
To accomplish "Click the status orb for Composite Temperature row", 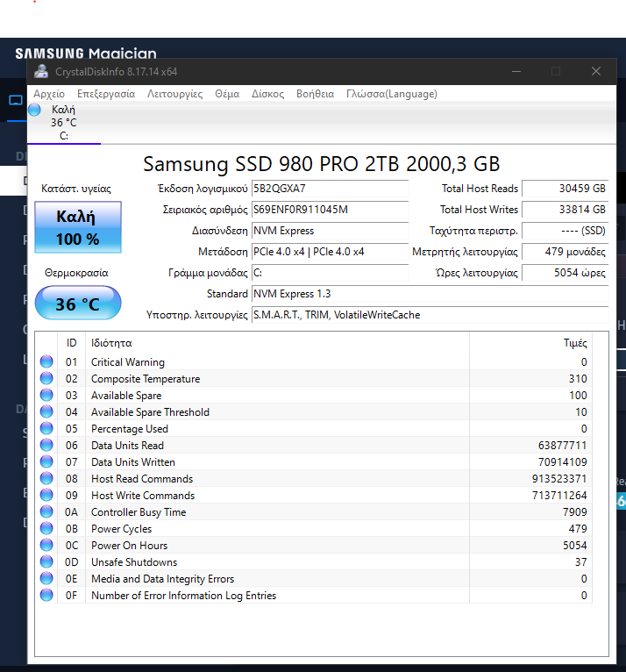I will [x=46, y=378].
